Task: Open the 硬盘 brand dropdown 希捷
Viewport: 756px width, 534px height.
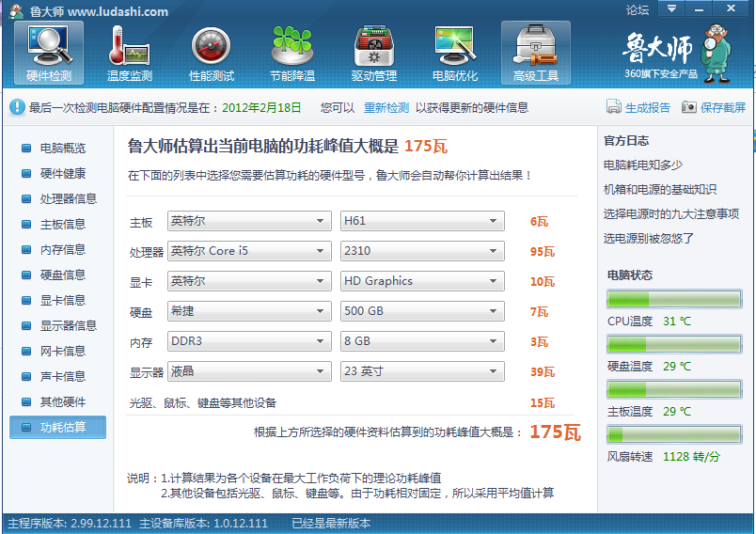Action: pyautogui.click(x=249, y=311)
